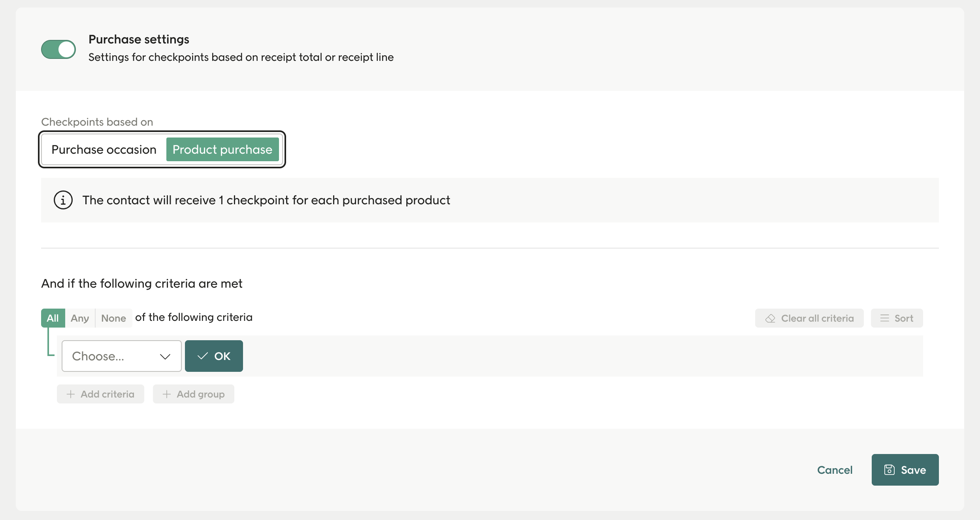
Task: Click the info icon next to checkpoint message
Action: click(63, 200)
